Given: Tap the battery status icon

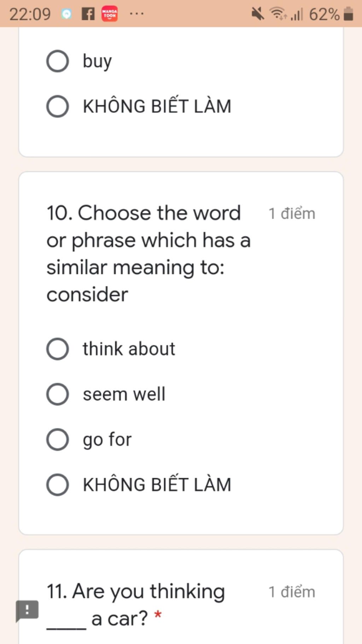Looking at the screenshot, I should point(349,14).
